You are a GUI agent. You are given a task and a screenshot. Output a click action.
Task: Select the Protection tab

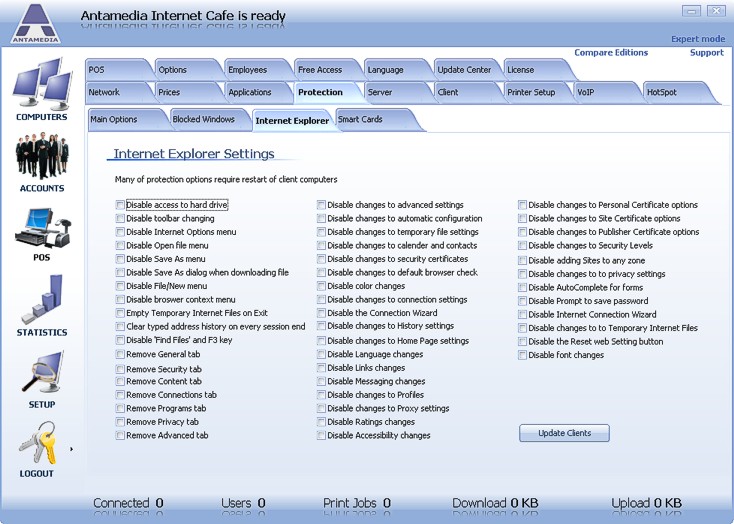[x=327, y=92]
